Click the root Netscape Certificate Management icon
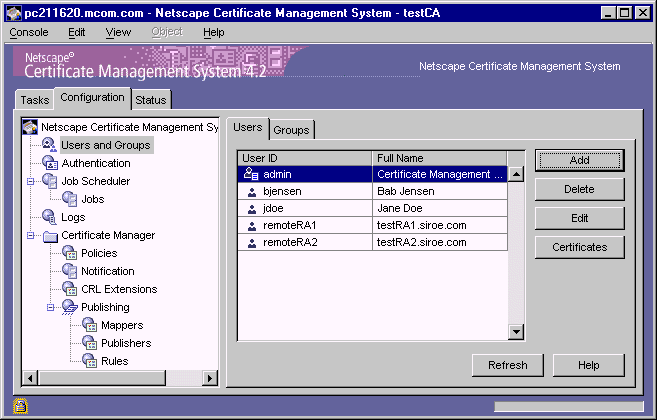 (x=30, y=127)
